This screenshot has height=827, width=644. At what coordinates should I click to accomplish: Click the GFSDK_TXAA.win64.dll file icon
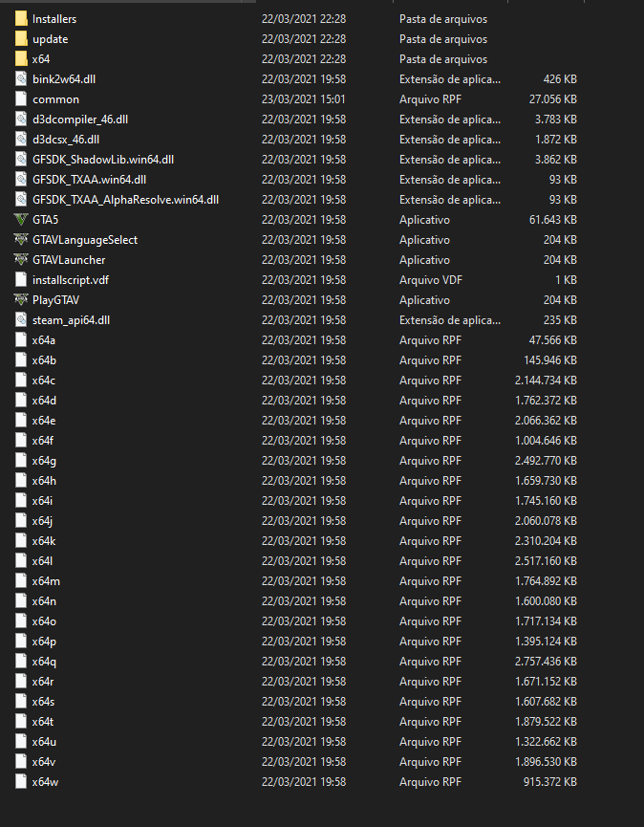pyautogui.click(x=21, y=180)
